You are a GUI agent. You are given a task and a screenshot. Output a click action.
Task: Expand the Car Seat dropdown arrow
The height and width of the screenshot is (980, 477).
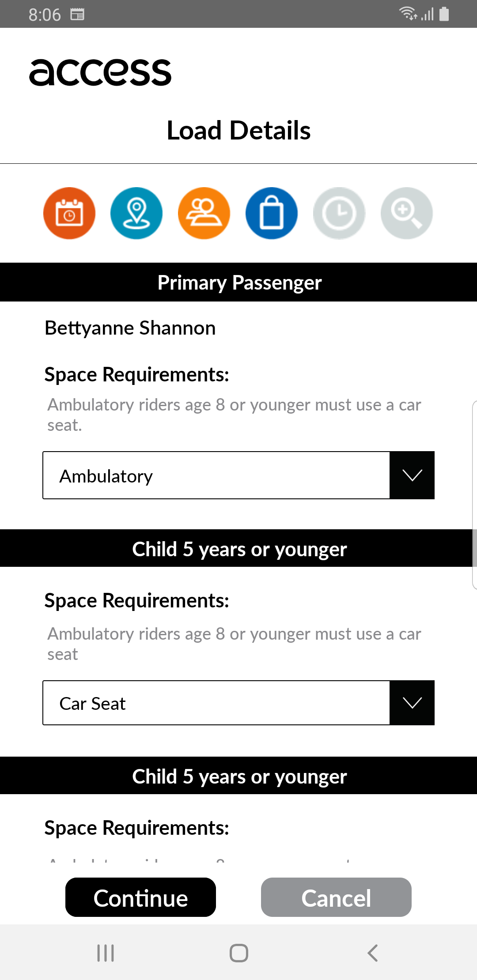[x=412, y=703]
